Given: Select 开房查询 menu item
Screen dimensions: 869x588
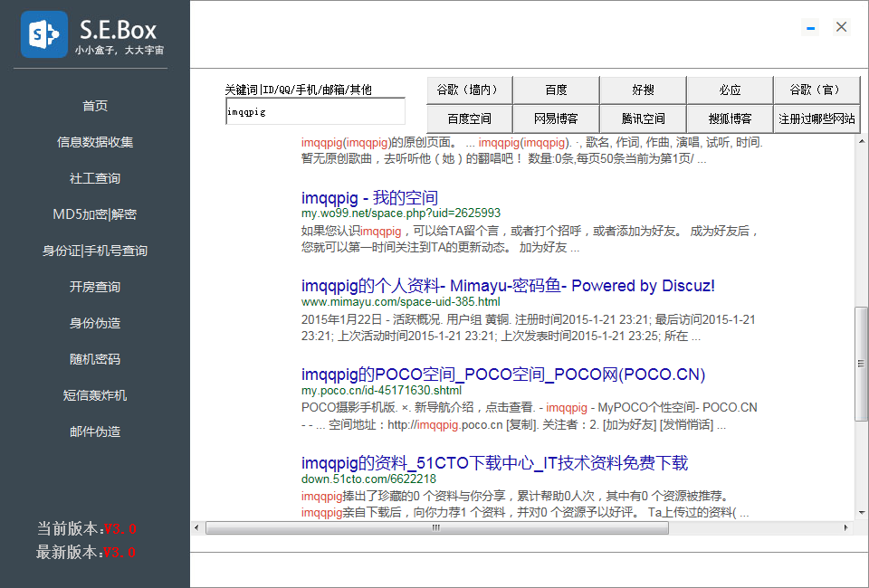Looking at the screenshot, I should pyautogui.click(x=95, y=287).
